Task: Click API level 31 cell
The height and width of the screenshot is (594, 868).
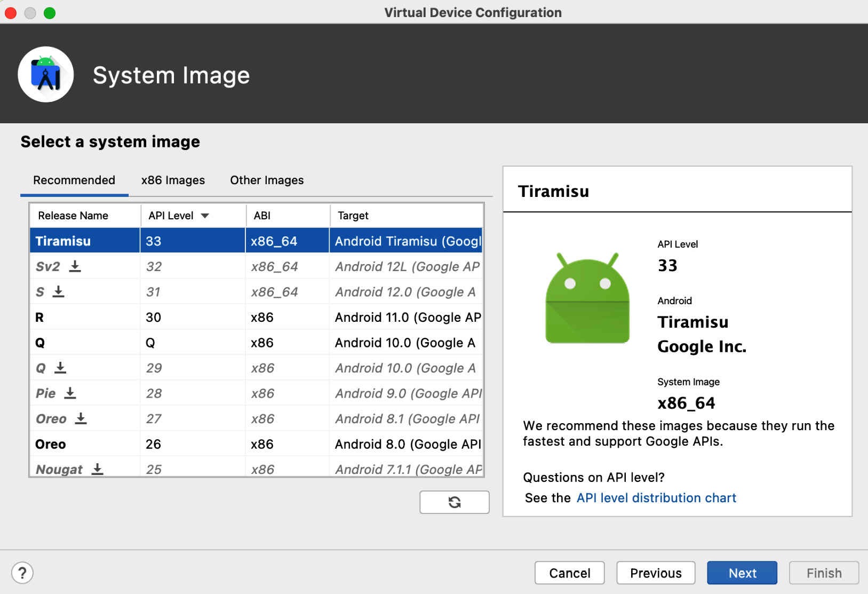Action: (193, 291)
